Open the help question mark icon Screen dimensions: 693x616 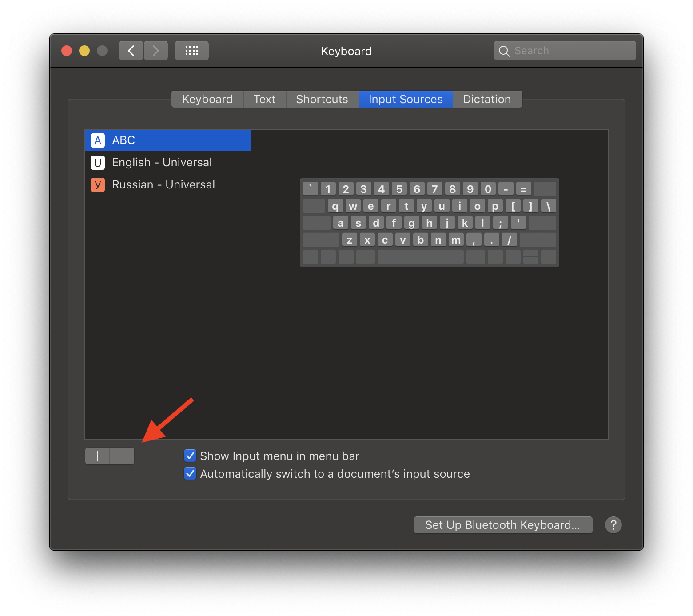coord(613,525)
